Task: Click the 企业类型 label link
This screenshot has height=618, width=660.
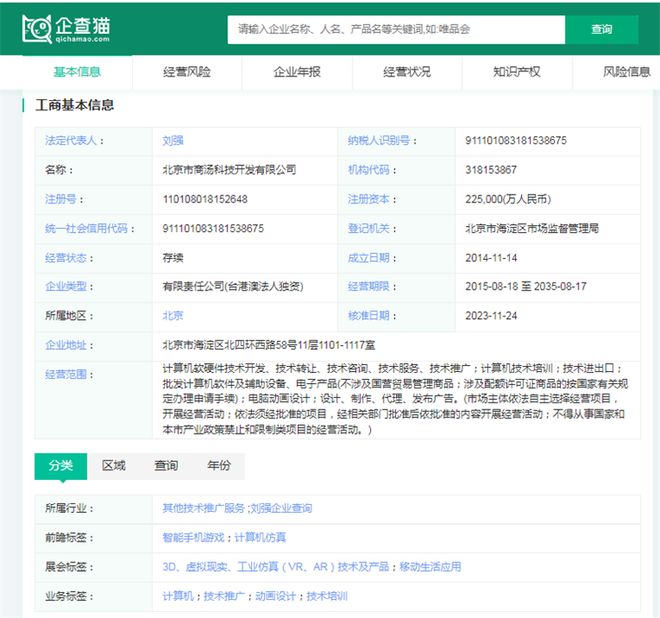Action: tap(66, 287)
